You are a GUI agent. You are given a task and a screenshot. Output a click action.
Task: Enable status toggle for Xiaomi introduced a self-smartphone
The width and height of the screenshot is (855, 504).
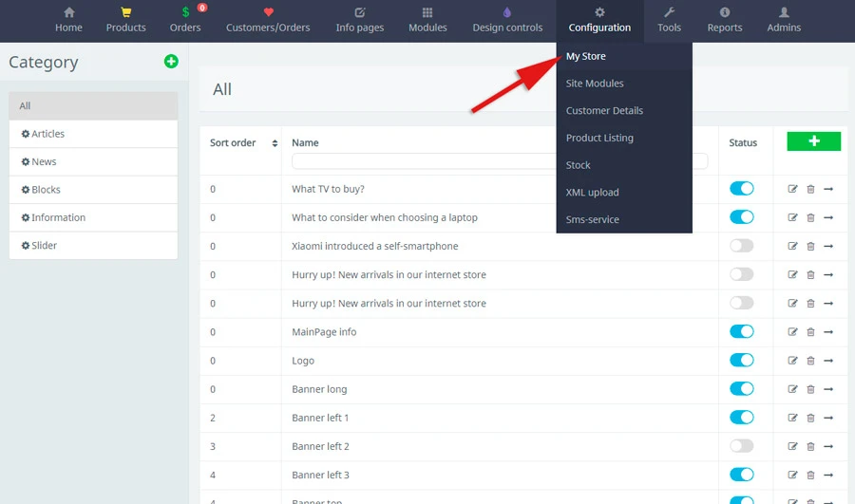[741, 246]
